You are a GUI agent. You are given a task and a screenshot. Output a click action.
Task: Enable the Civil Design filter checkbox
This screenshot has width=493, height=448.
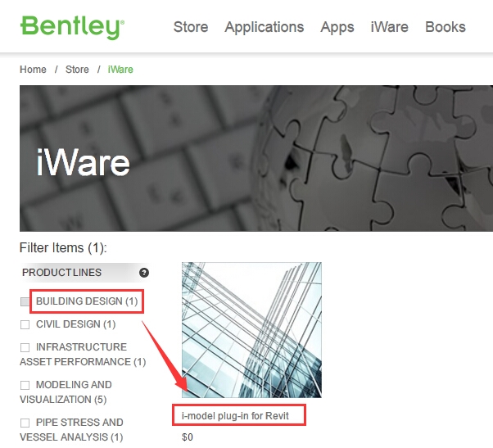pos(25,324)
